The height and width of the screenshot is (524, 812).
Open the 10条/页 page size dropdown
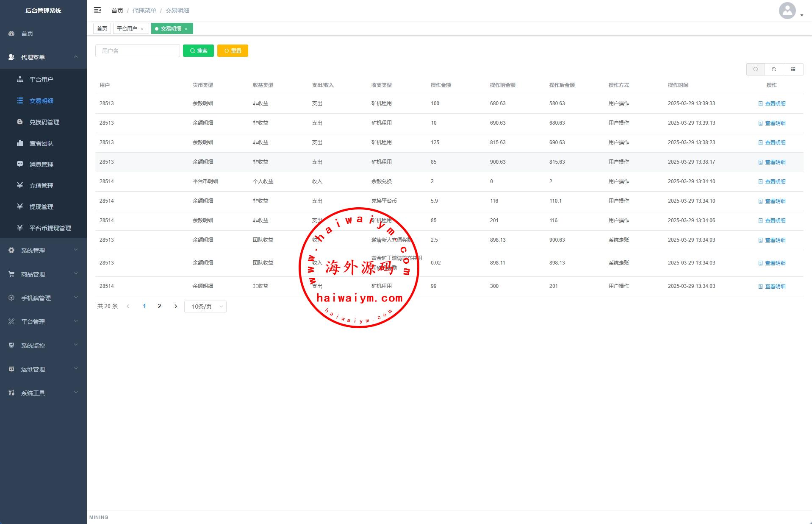205,307
